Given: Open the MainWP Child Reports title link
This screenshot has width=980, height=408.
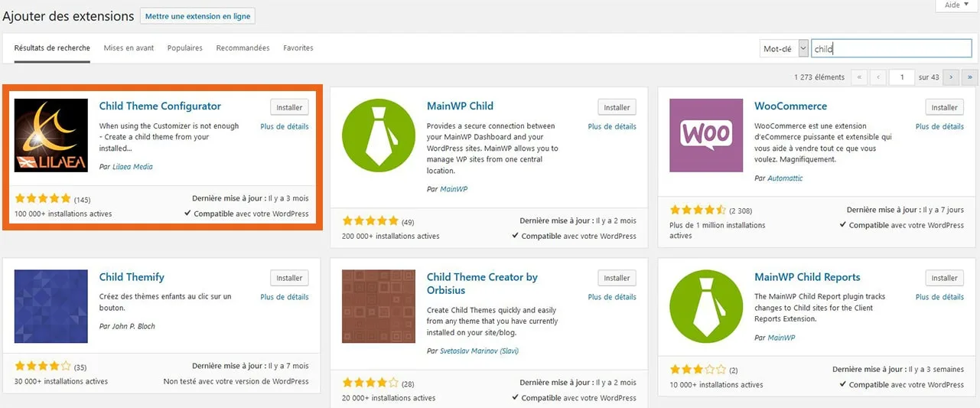Looking at the screenshot, I should [x=807, y=277].
